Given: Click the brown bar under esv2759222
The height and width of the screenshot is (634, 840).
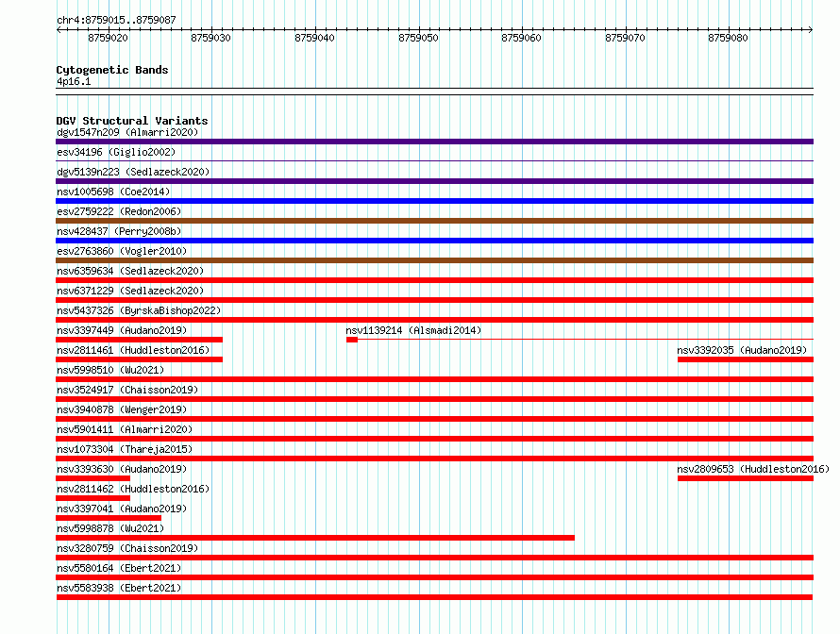Looking at the screenshot, I should pyautogui.click(x=434, y=221).
